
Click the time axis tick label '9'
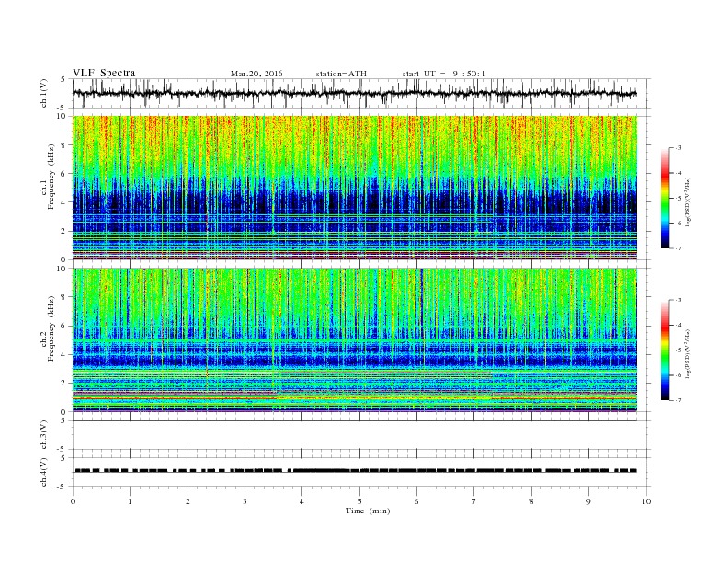tap(588, 501)
